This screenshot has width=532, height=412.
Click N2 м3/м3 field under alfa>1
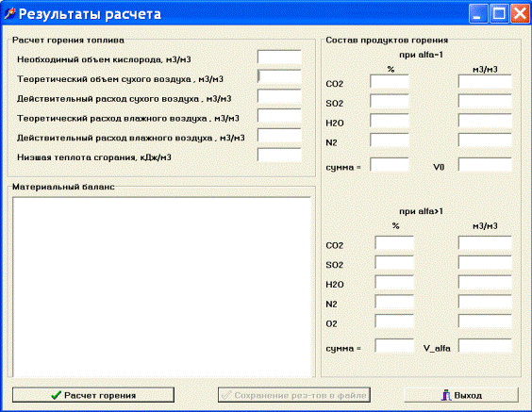coord(485,302)
